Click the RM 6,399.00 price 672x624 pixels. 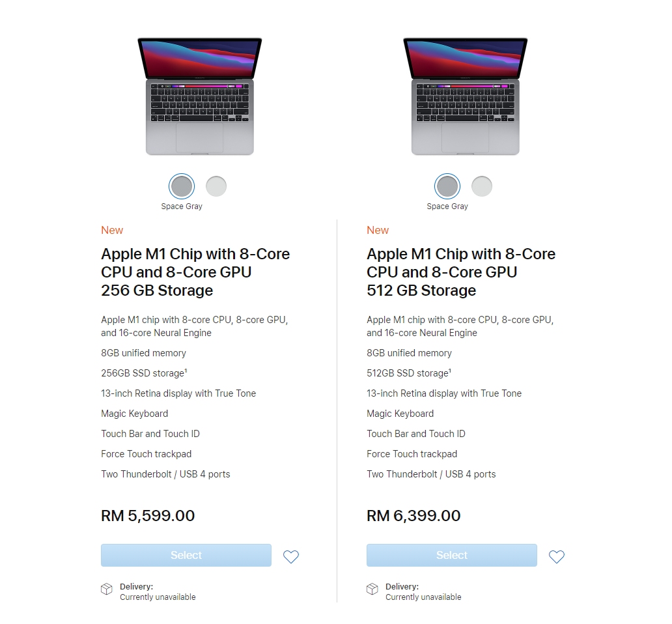point(413,516)
